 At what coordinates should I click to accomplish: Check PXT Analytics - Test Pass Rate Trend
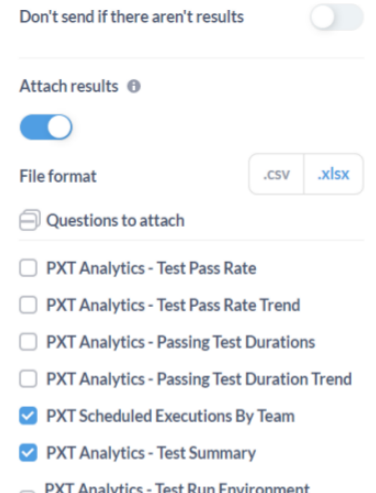click(x=28, y=305)
